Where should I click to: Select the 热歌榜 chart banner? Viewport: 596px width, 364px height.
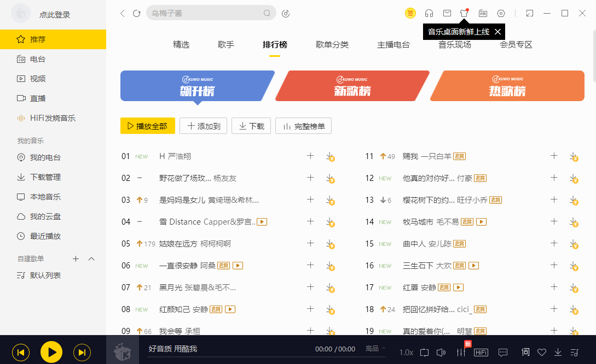coord(507,86)
